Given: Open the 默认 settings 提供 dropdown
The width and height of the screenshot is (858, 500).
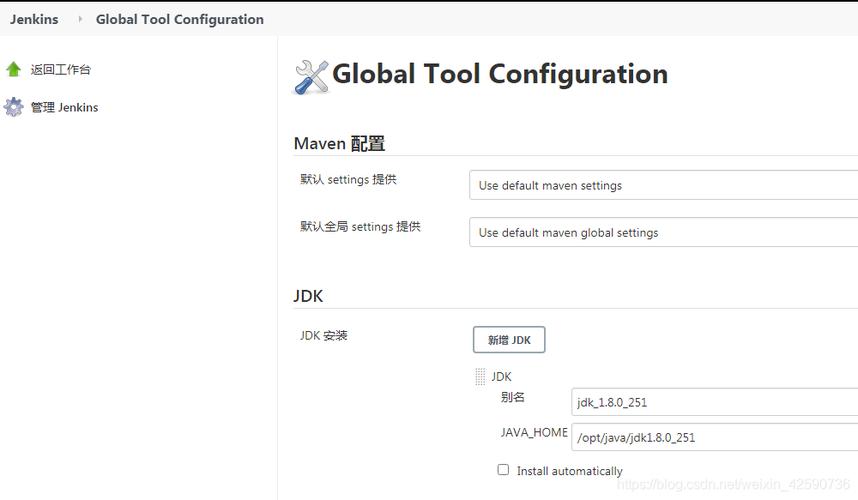Looking at the screenshot, I should click(x=663, y=185).
